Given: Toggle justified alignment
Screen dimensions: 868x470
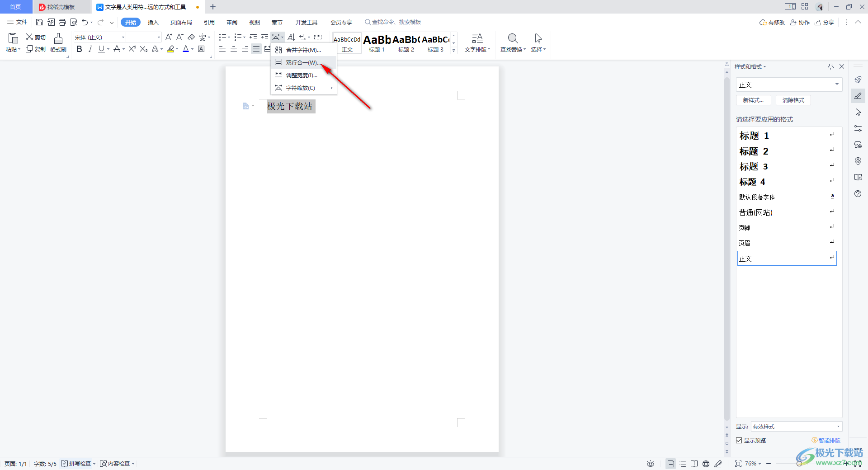Looking at the screenshot, I should pos(256,49).
